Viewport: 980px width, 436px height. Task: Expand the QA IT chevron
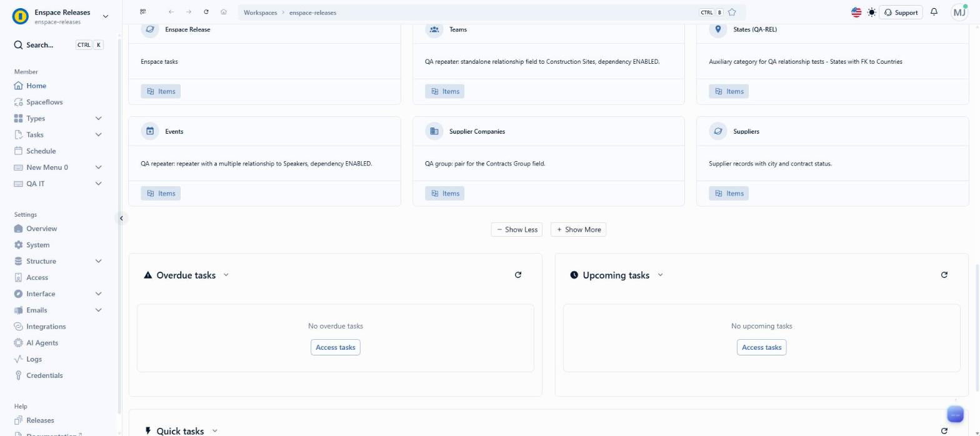(98, 184)
